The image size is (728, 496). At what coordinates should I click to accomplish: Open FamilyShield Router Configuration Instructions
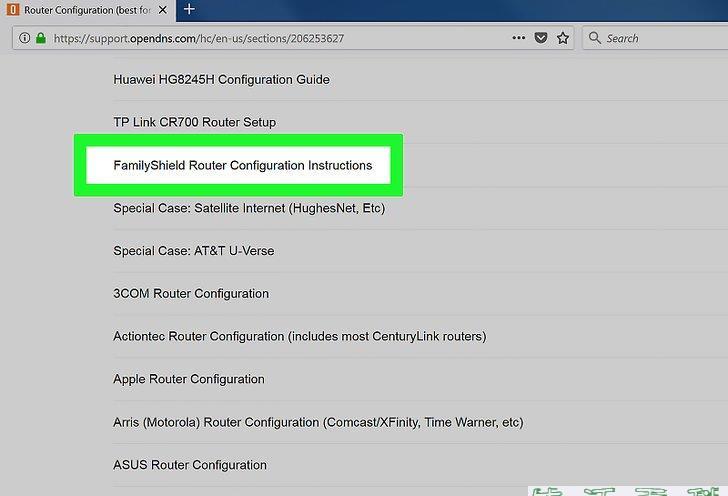click(243, 165)
